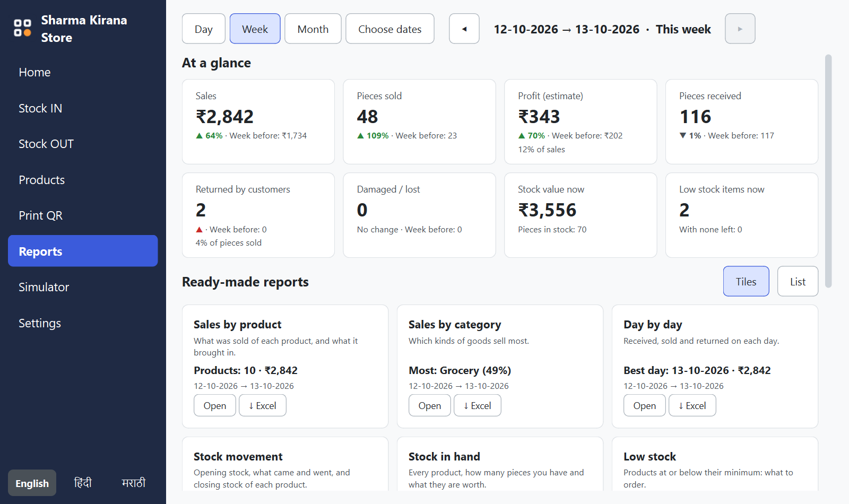849x504 pixels.
Task: Click 'Pieces in stock: 70' text
Action: tap(552, 229)
